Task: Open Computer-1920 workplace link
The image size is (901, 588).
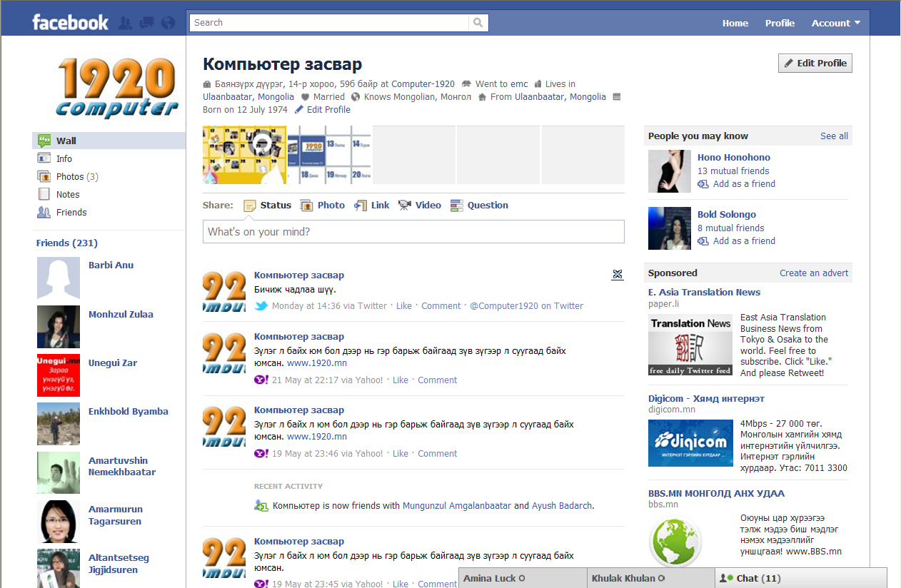Action: pos(423,84)
